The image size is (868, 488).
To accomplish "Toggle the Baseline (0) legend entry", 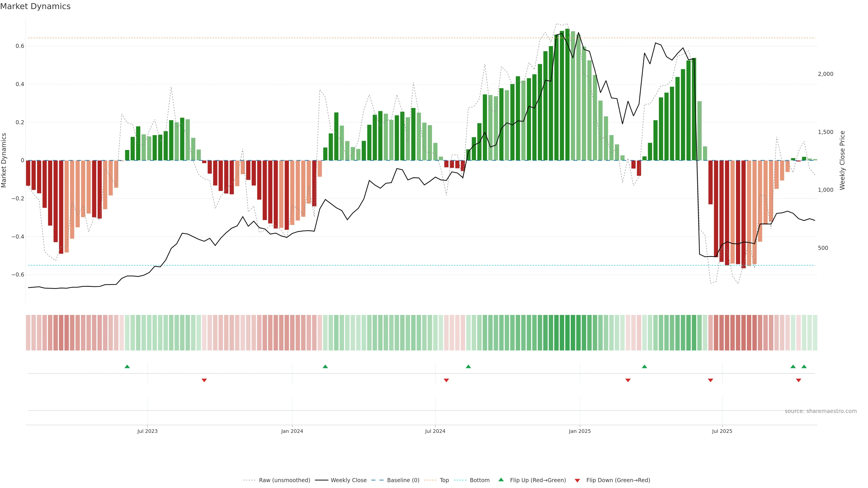I will click(x=403, y=480).
